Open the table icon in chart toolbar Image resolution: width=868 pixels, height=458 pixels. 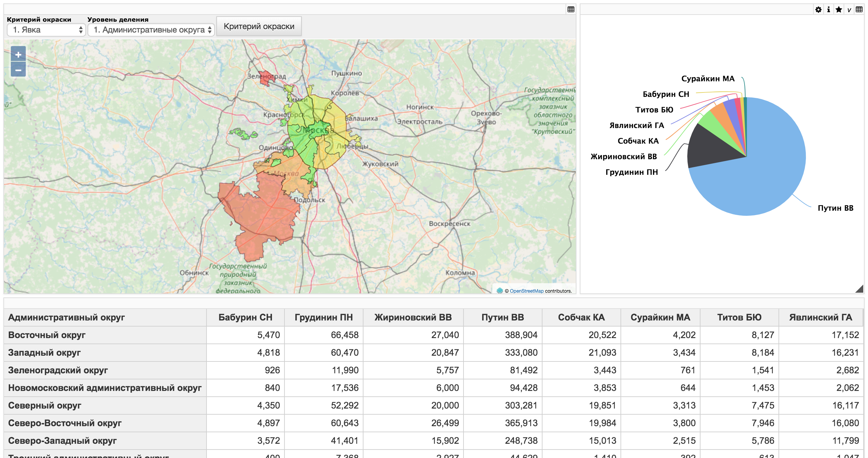tap(859, 9)
